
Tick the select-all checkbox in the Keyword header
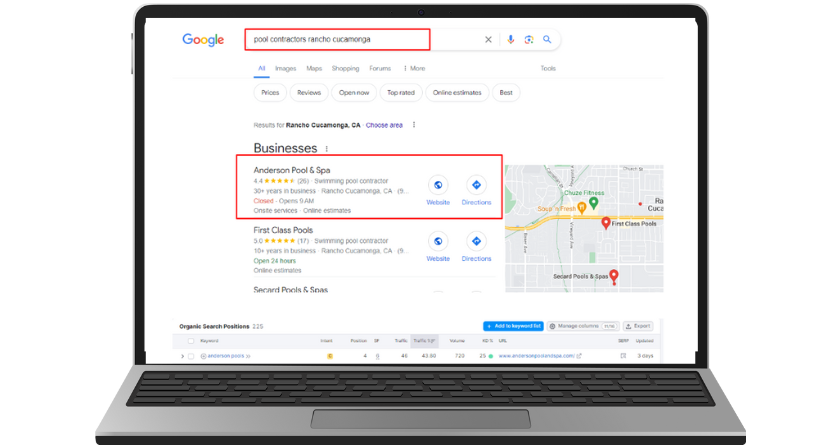191,341
